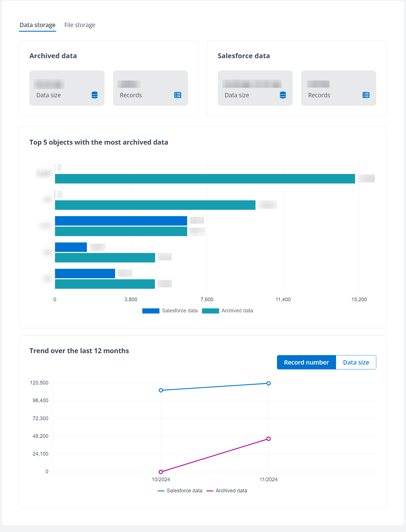
Task: Click records list icon in Archived data card
Action: (x=178, y=95)
